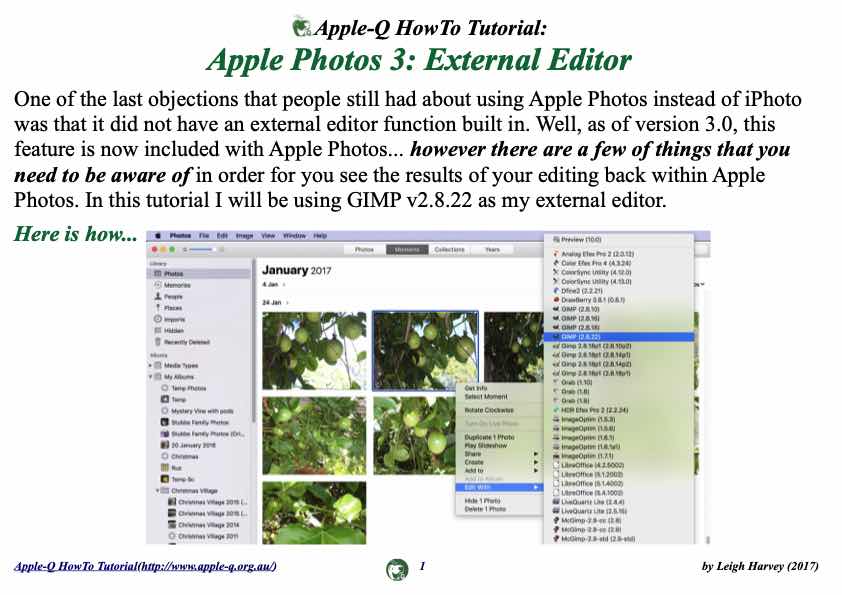Screen dimensions: 842x595
Task: Click the 20 January 2016 album thumbnail icon
Action: point(165,445)
